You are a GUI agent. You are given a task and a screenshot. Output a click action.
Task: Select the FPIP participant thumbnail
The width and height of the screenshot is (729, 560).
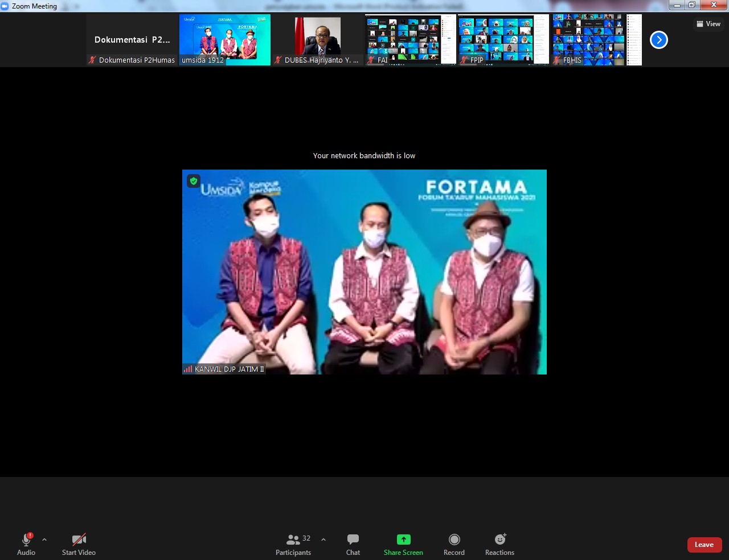503,39
